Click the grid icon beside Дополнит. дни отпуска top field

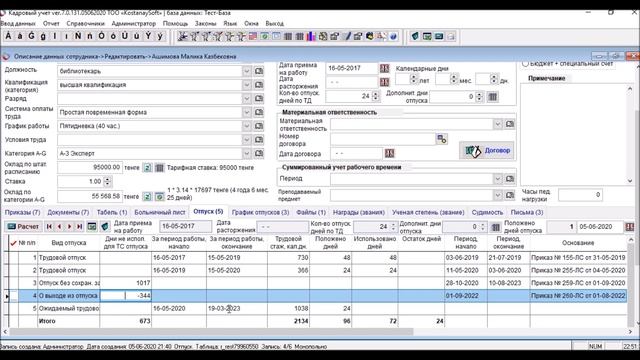[493, 97]
